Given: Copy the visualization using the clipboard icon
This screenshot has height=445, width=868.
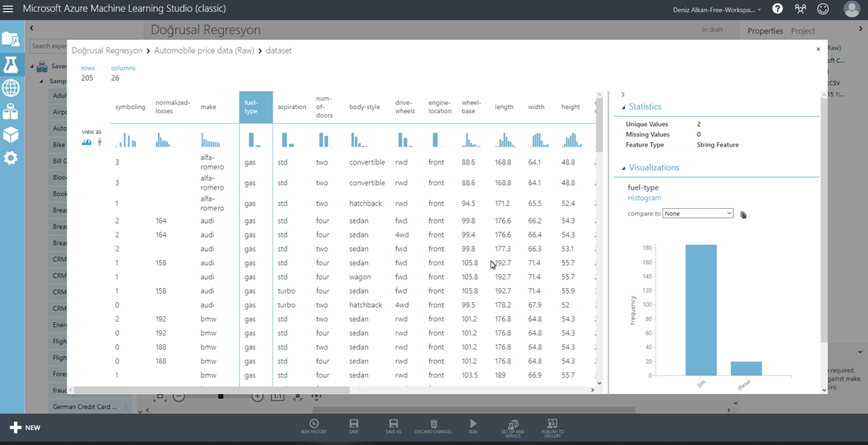Looking at the screenshot, I should [x=744, y=215].
